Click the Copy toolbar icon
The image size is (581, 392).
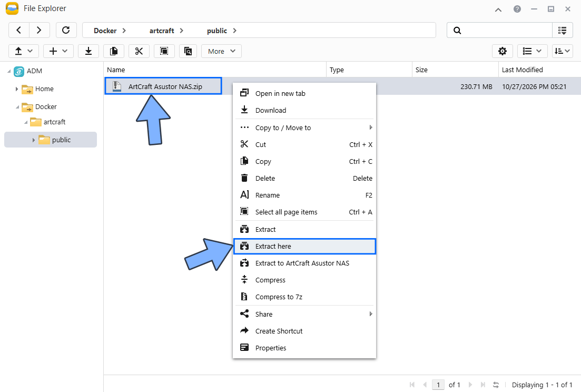(114, 51)
